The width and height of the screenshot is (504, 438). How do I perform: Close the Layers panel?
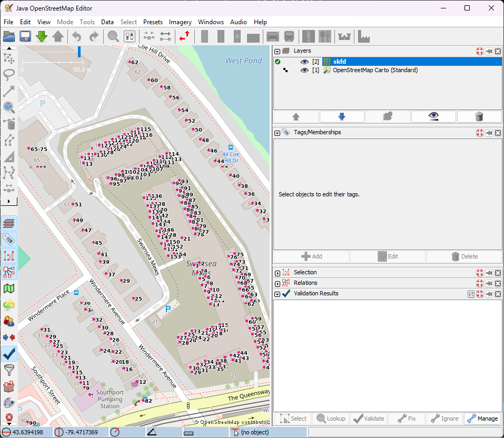[x=498, y=52]
